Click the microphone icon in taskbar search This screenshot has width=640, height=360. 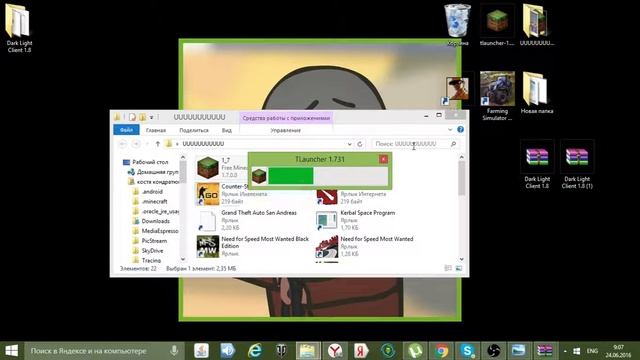tap(174, 351)
